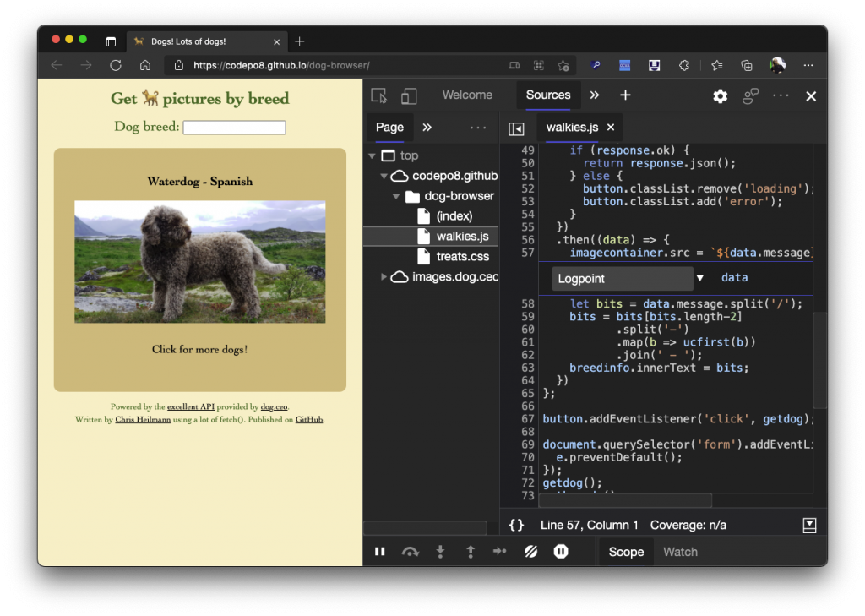Screen dimensions: 865x616
Task: Click the Dog breed input field
Action: click(x=234, y=128)
